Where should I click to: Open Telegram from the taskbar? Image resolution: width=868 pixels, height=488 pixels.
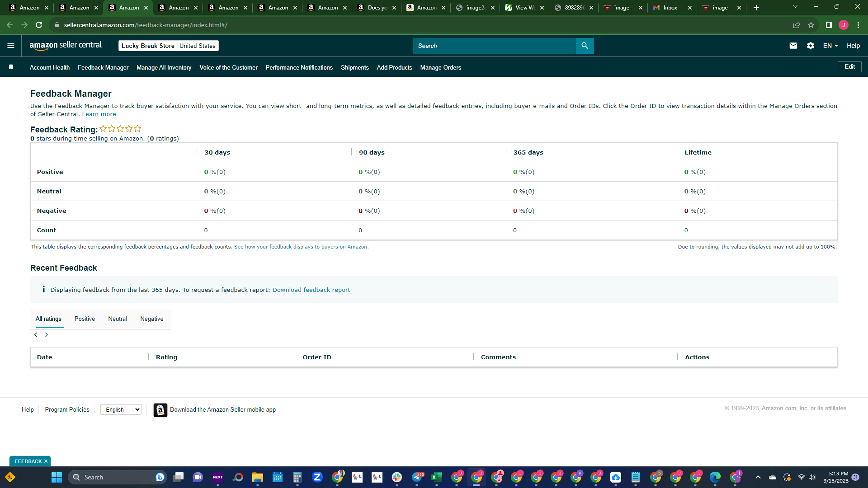pos(417,477)
